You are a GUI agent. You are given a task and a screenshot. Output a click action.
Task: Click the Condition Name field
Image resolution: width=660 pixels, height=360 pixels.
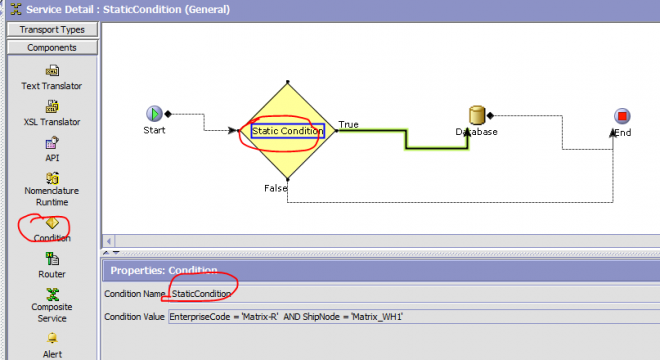(414, 294)
